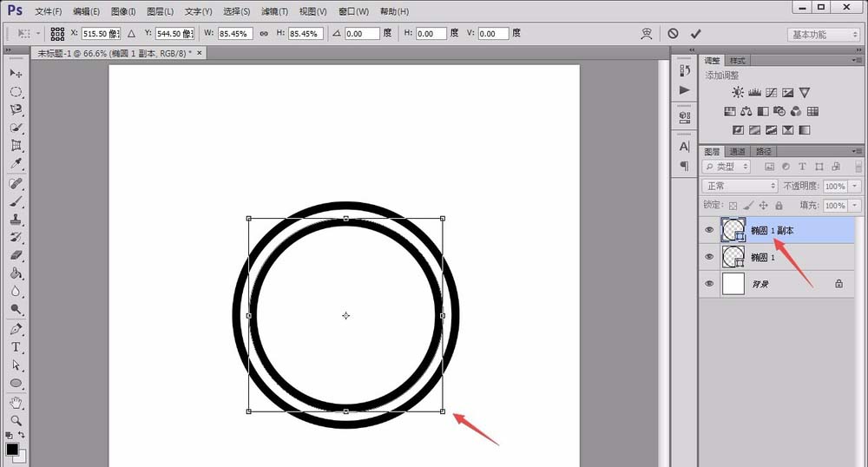Select the Hand tool

tap(16, 402)
